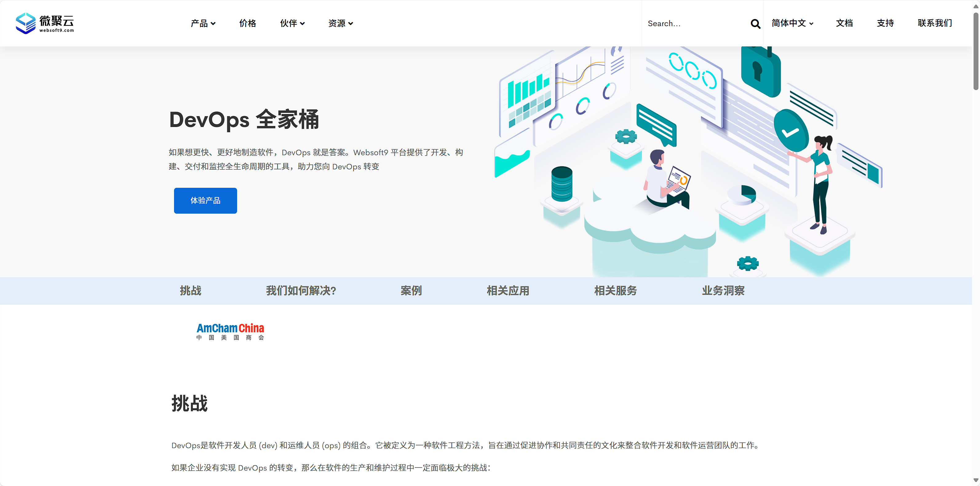Image resolution: width=980 pixels, height=486 pixels.
Task: Open the 简体中文 language selector
Action: 792,23
